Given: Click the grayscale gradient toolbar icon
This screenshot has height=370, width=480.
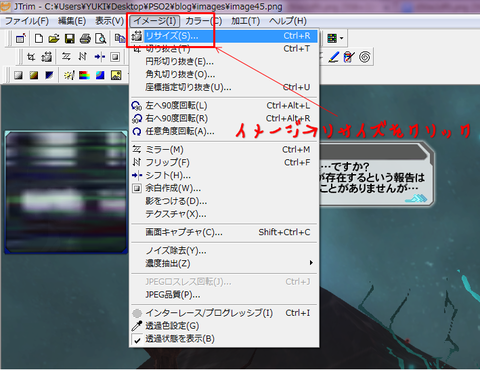Looking at the screenshot, I should coord(18,75).
